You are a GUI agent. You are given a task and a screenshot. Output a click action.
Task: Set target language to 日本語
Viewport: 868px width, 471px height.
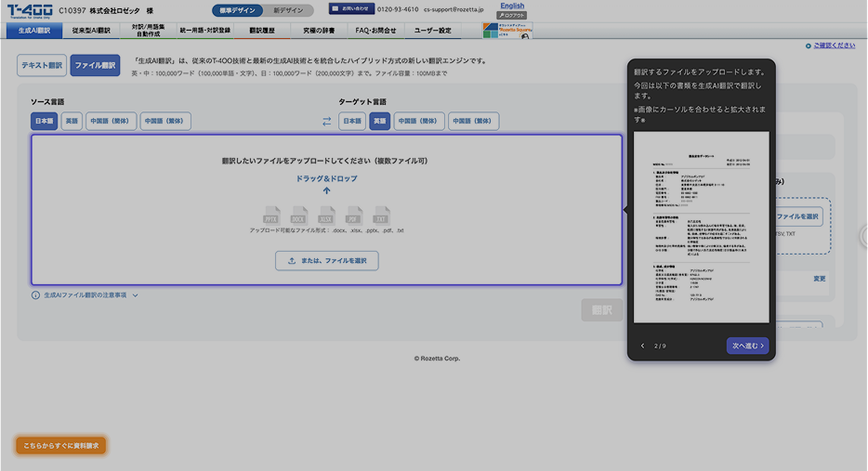tap(352, 121)
